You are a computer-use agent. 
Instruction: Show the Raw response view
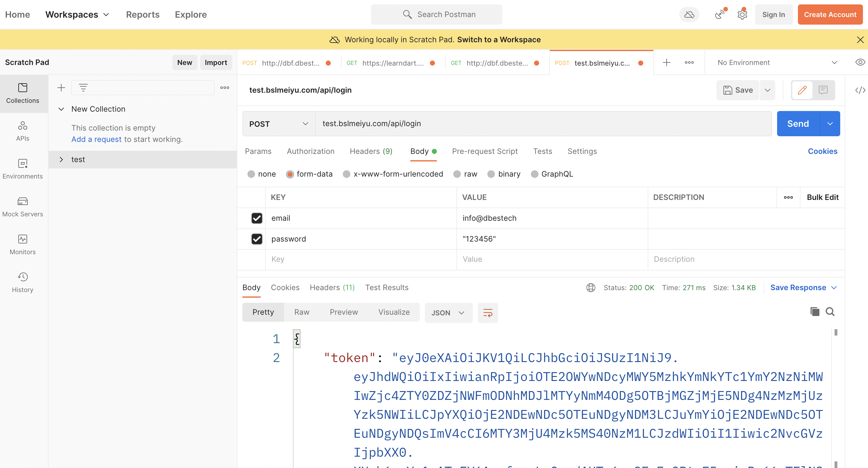click(x=301, y=312)
